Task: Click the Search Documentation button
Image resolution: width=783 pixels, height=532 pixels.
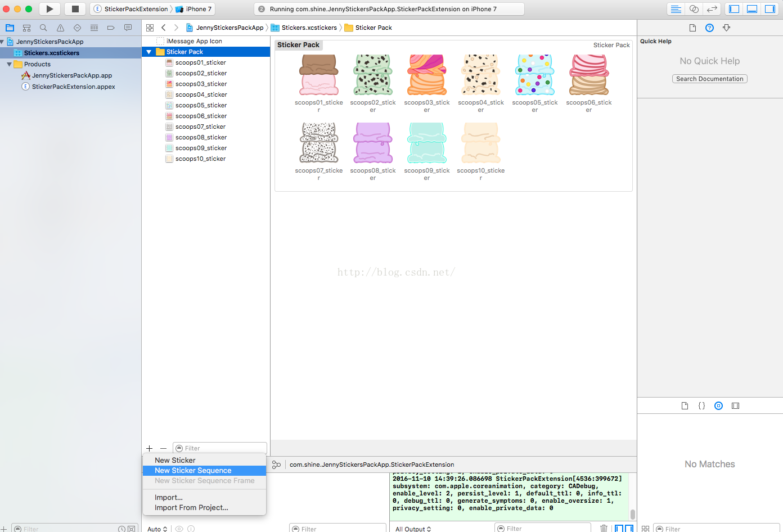Action: (709, 79)
